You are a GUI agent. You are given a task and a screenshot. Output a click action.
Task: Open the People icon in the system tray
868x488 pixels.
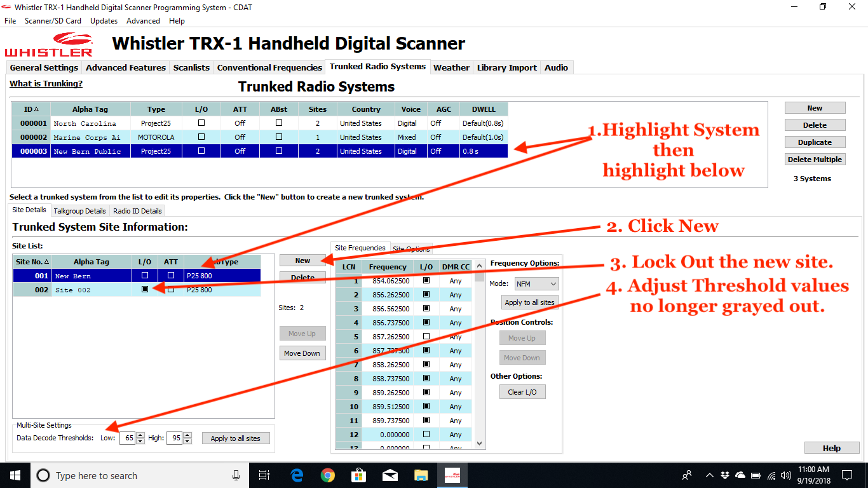point(687,475)
